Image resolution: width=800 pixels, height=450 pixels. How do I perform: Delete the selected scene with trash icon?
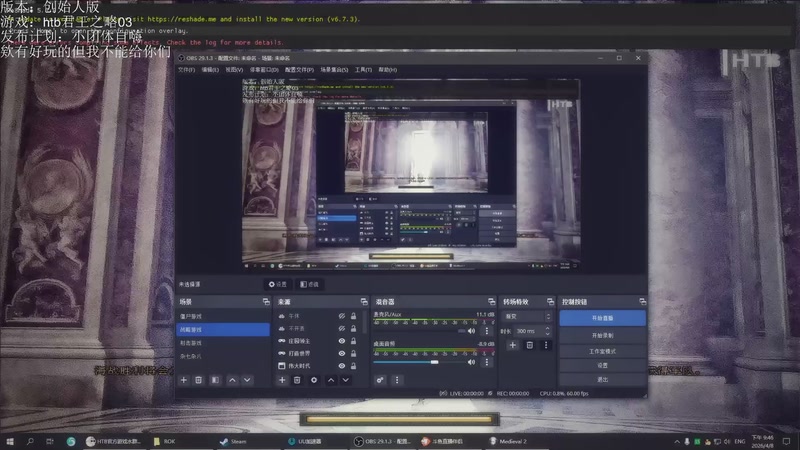198,380
